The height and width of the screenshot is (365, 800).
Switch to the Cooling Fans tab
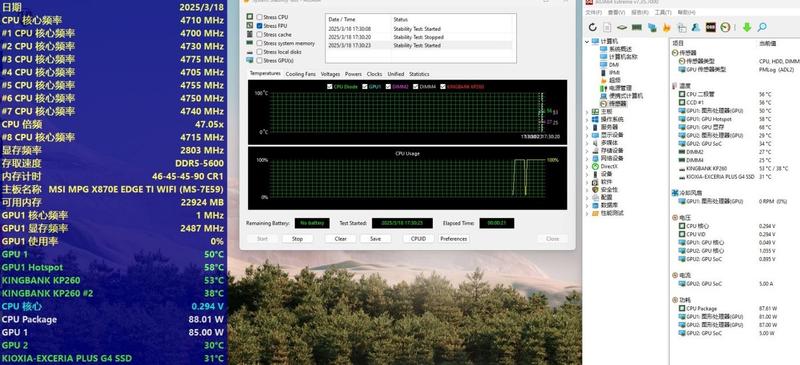301,74
